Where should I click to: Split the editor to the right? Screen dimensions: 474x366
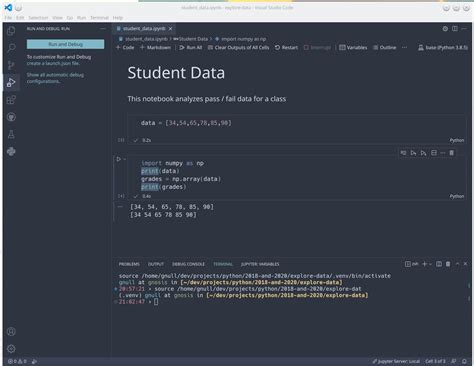point(455,29)
